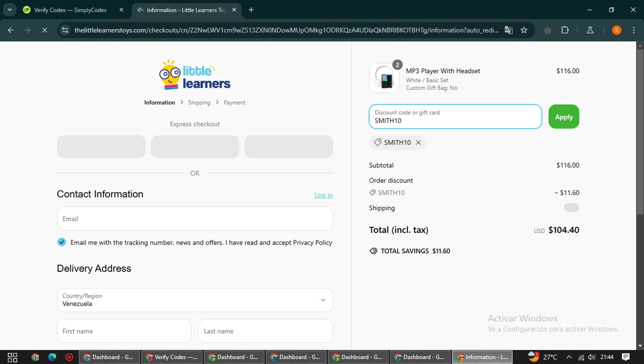
Task: Click the Little Learners logo
Action: coord(195,75)
